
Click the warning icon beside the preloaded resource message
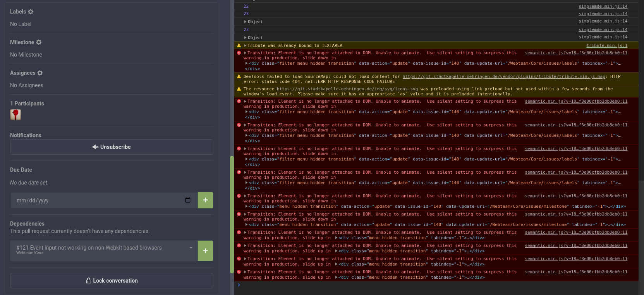click(x=239, y=89)
